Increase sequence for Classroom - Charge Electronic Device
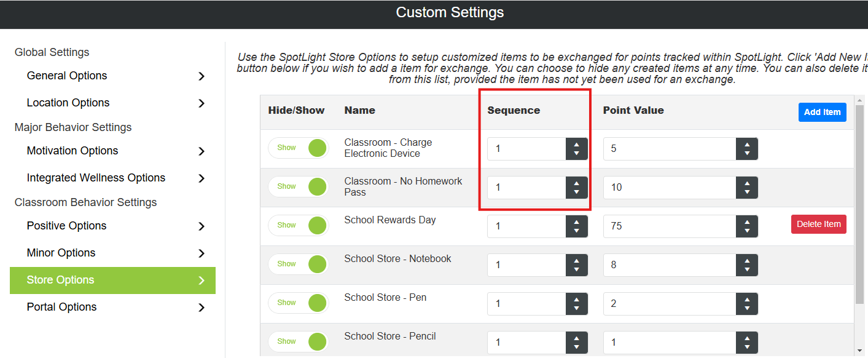Image resolution: width=868 pixels, height=358 pixels. pyautogui.click(x=576, y=145)
